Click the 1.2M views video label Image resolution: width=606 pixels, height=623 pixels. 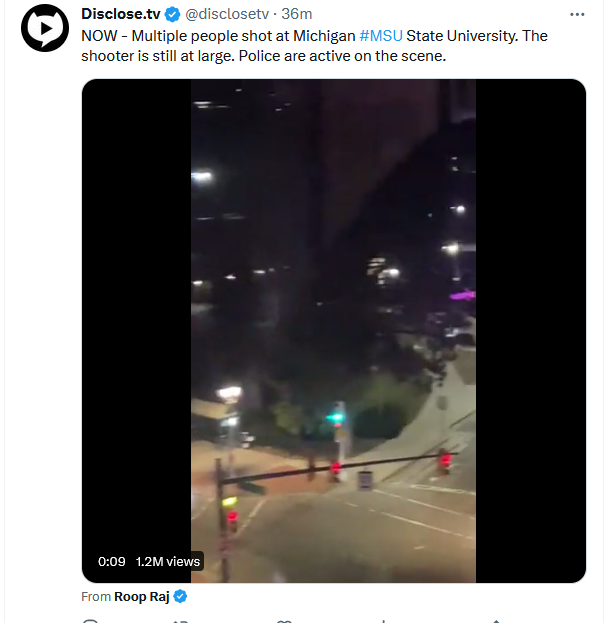(x=168, y=561)
